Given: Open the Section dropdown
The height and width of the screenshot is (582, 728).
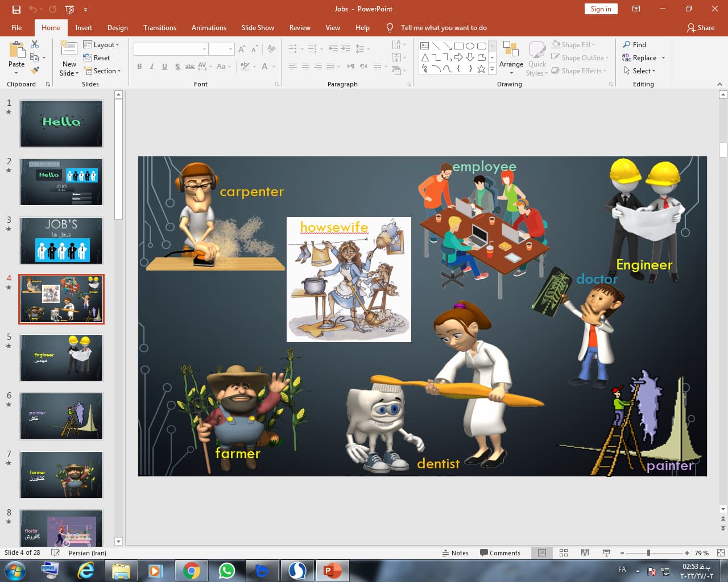Looking at the screenshot, I should (x=103, y=71).
